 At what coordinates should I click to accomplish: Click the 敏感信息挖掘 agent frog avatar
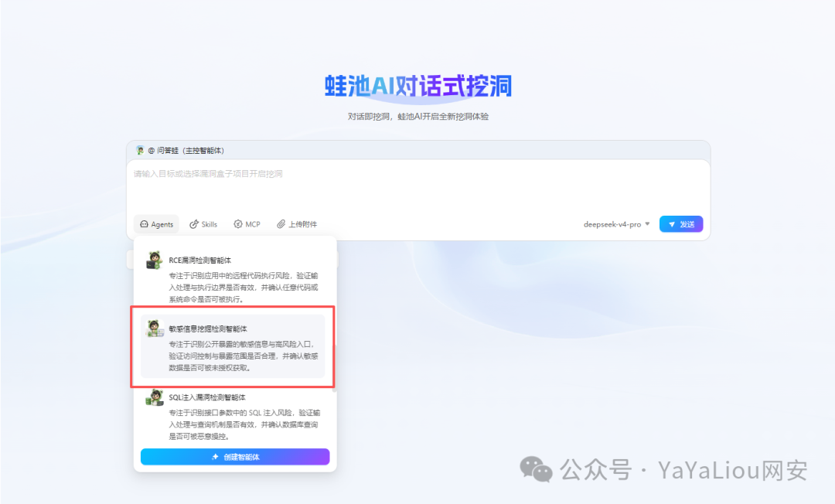point(155,329)
